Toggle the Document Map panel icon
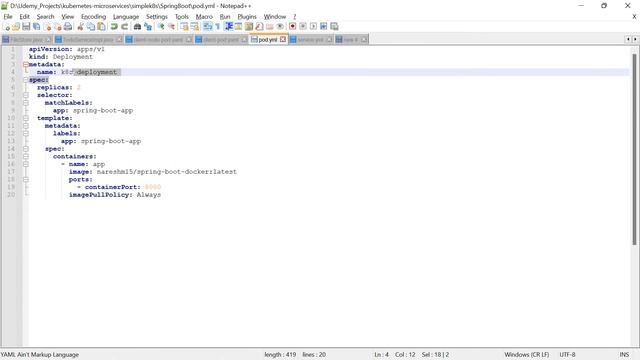 (x=248, y=27)
